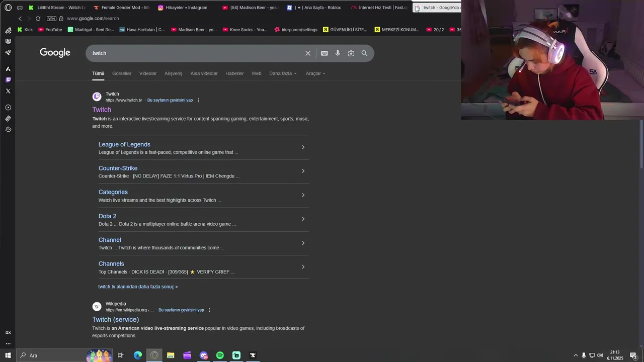Expand the Channel row chevron

pos(303,243)
